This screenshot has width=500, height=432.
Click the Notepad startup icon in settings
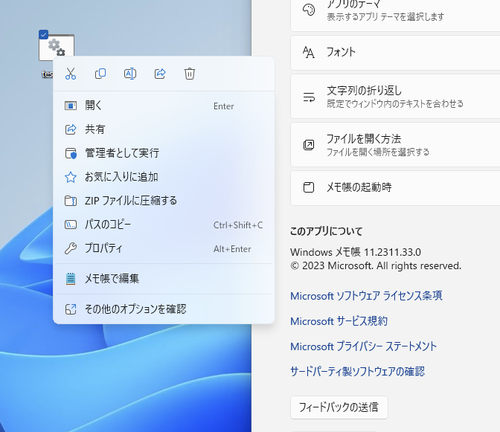tap(308, 187)
